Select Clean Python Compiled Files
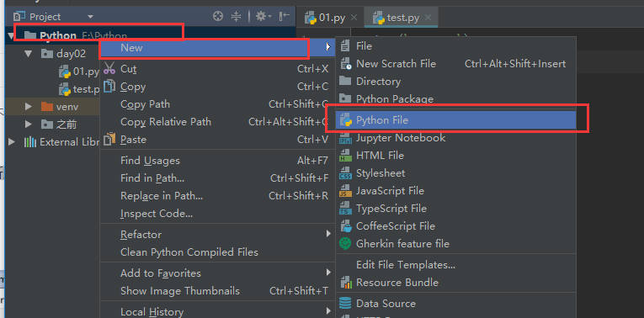Image resolution: width=644 pixels, height=318 pixels. [x=217, y=252]
